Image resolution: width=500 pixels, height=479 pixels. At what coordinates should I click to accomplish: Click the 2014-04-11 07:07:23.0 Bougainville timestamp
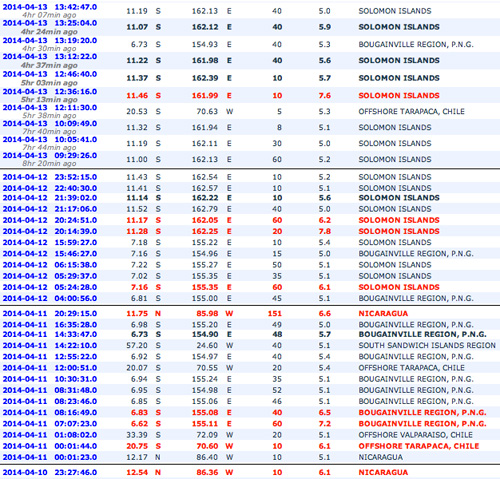pos(50,424)
